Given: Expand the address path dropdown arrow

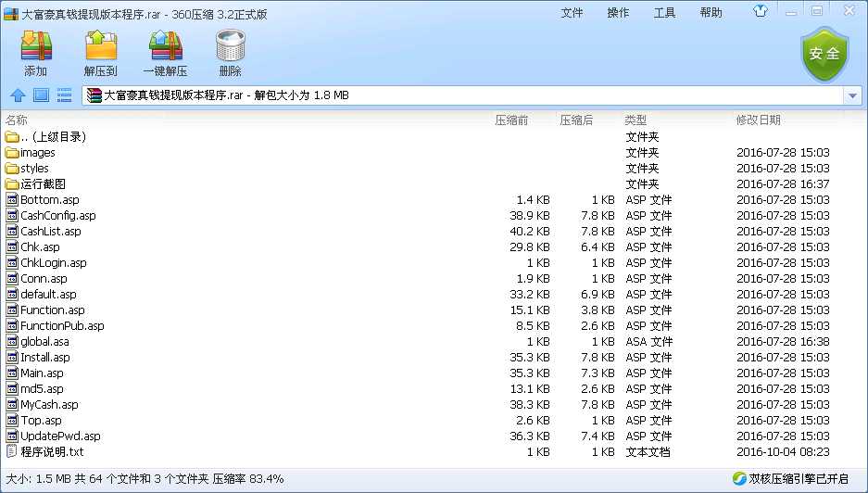Looking at the screenshot, I should click(x=852, y=95).
